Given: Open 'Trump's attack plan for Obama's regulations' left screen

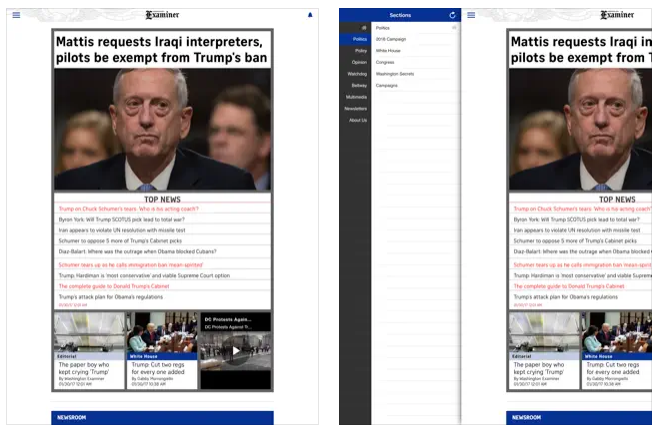Looking at the screenshot, I should (111, 297).
